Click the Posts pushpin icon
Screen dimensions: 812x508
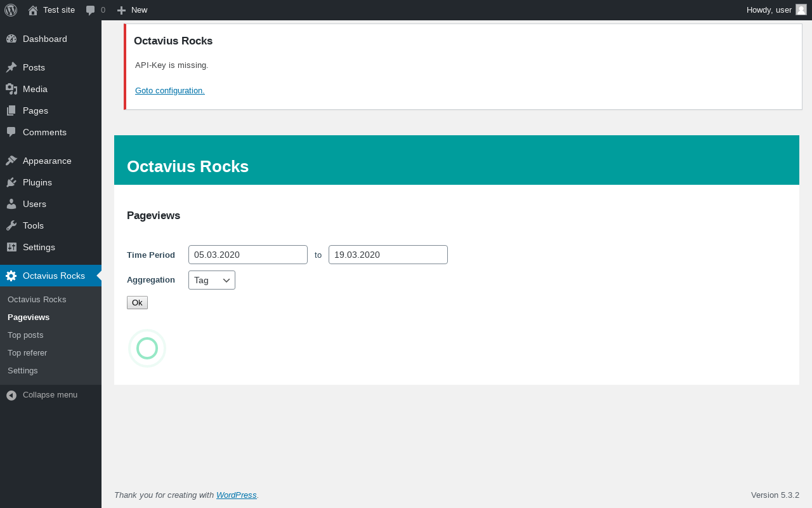(11, 67)
